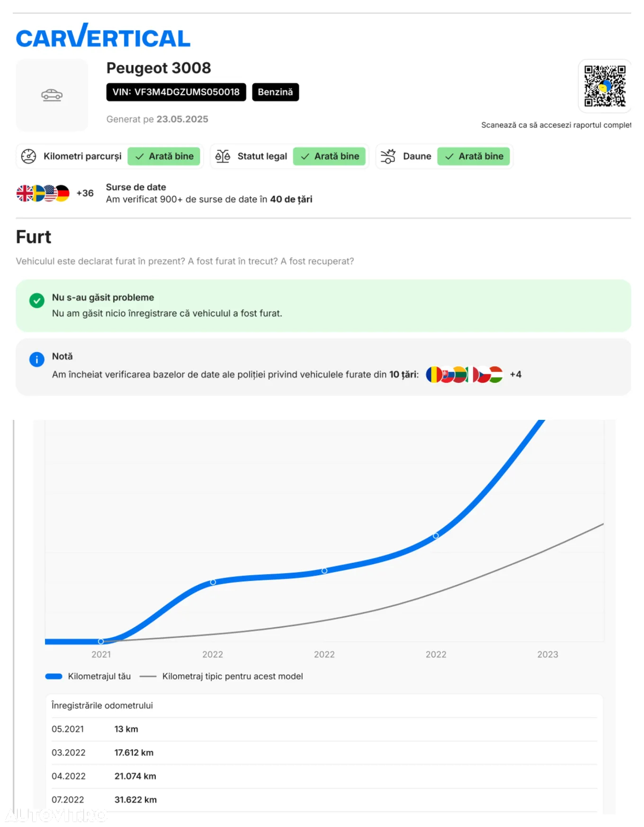644x827 pixels.
Task: Click the green checkmark in Nu s-au găsit probleme
Action: (x=37, y=301)
